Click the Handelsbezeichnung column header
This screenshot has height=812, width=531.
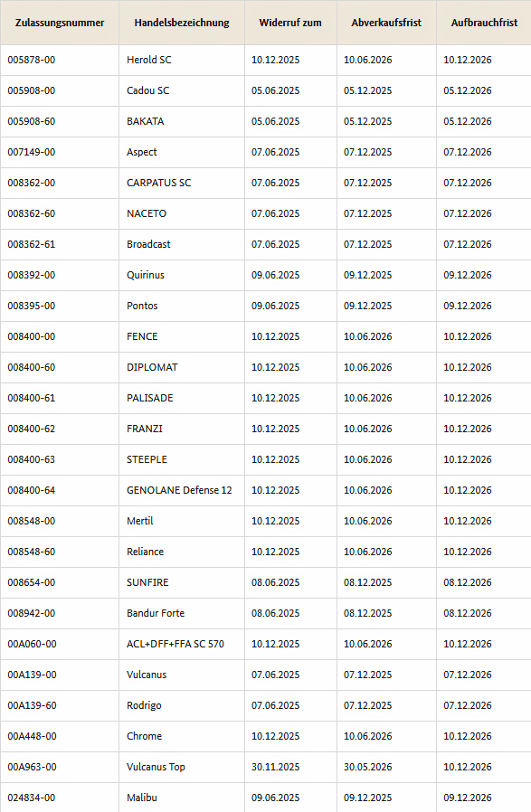click(182, 23)
